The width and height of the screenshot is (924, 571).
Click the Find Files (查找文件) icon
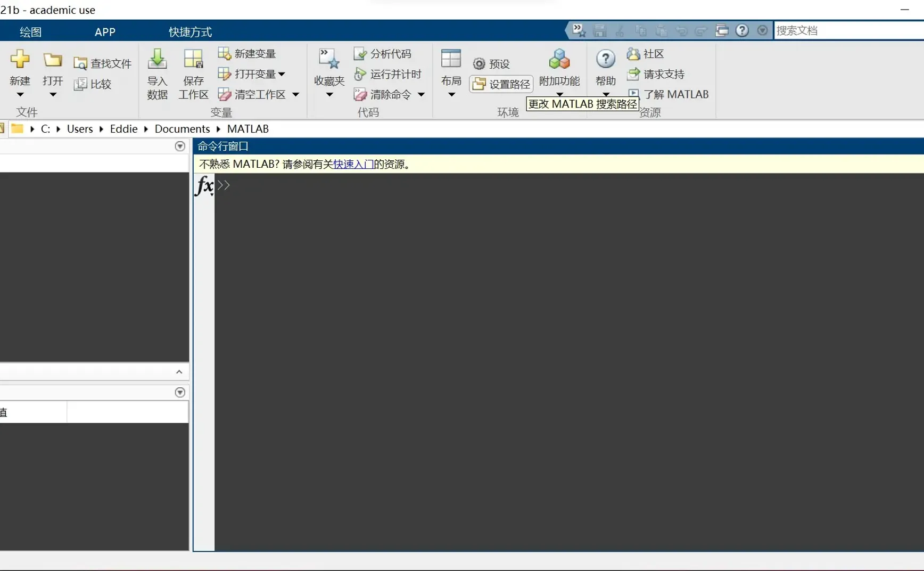(80, 63)
